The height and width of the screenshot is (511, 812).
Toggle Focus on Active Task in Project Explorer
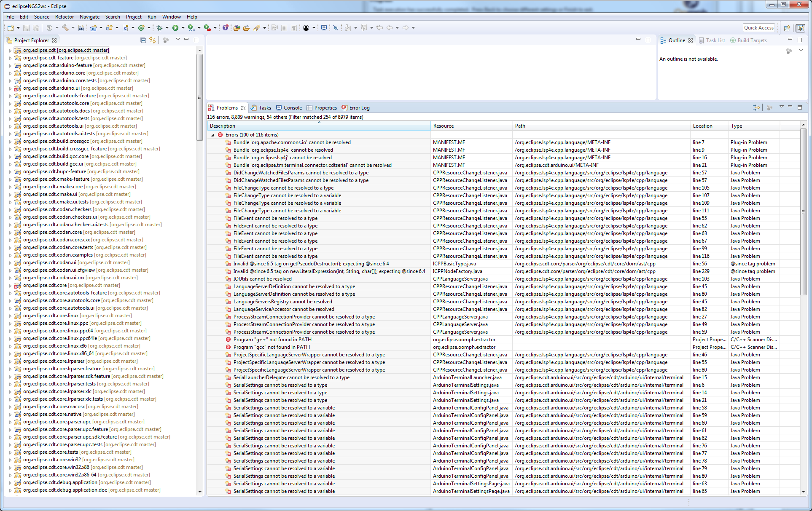click(x=166, y=40)
